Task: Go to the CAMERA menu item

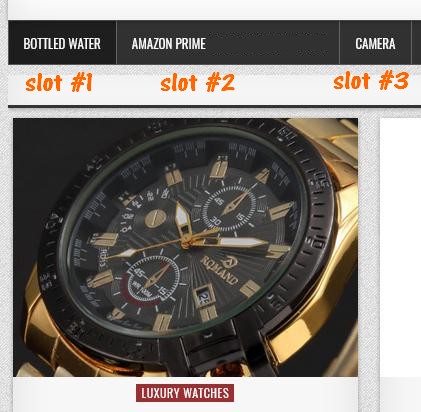Action: 375,43
